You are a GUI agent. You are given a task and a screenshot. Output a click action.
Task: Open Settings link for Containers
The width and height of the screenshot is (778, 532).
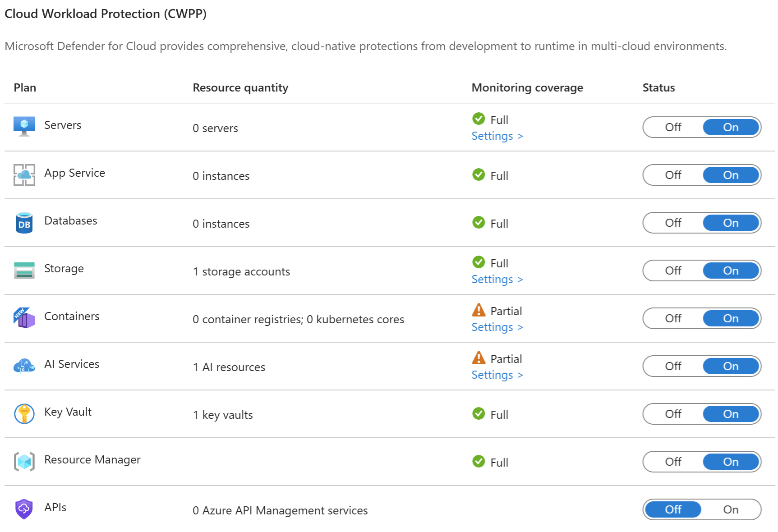point(497,327)
